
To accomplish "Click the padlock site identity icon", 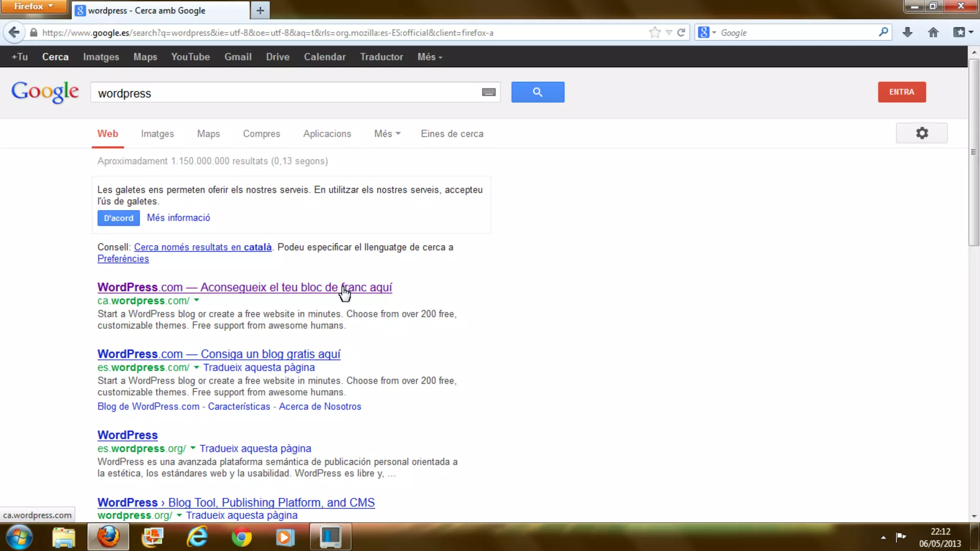I will (33, 33).
